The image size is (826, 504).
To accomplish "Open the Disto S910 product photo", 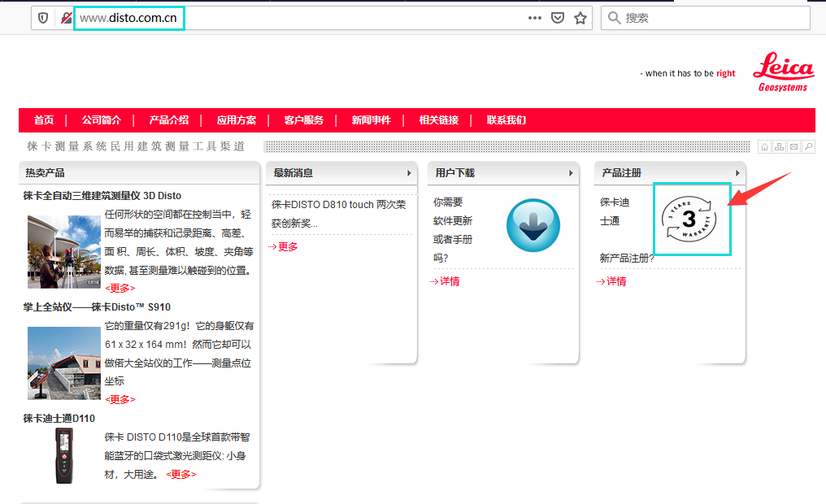I will pos(63,363).
